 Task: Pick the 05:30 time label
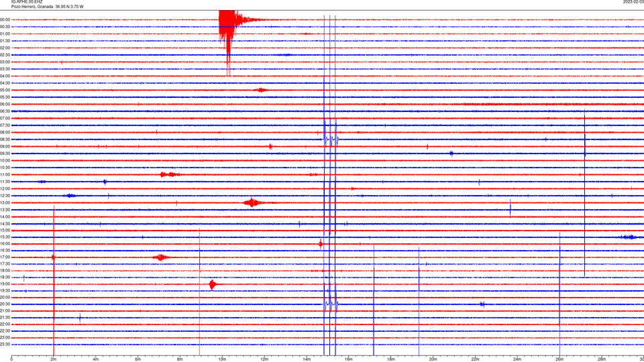point(5,97)
